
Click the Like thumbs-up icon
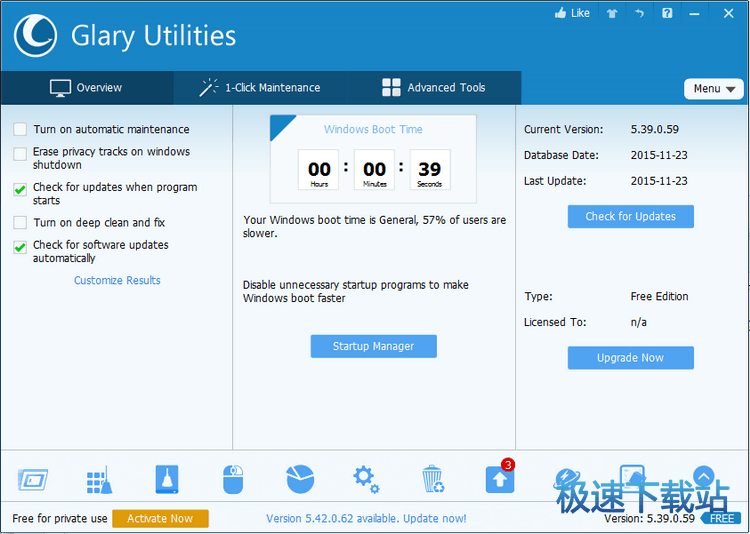(x=572, y=13)
